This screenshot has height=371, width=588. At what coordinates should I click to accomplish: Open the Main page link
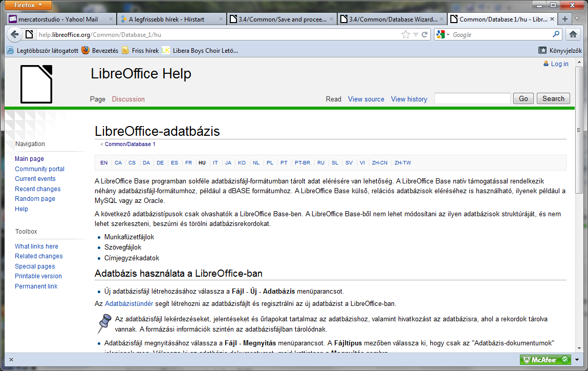click(29, 159)
